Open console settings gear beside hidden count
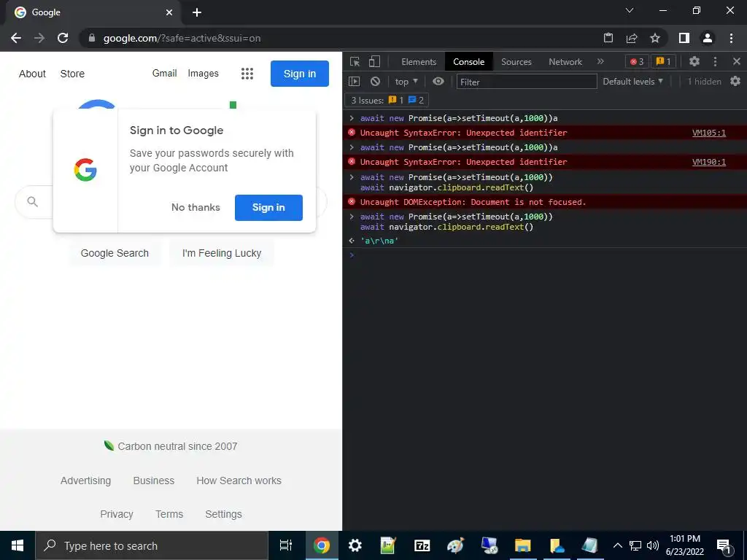 pos(735,82)
